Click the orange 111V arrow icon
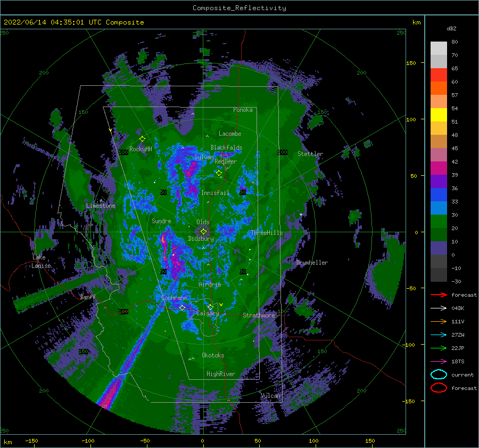 [439, 321]
